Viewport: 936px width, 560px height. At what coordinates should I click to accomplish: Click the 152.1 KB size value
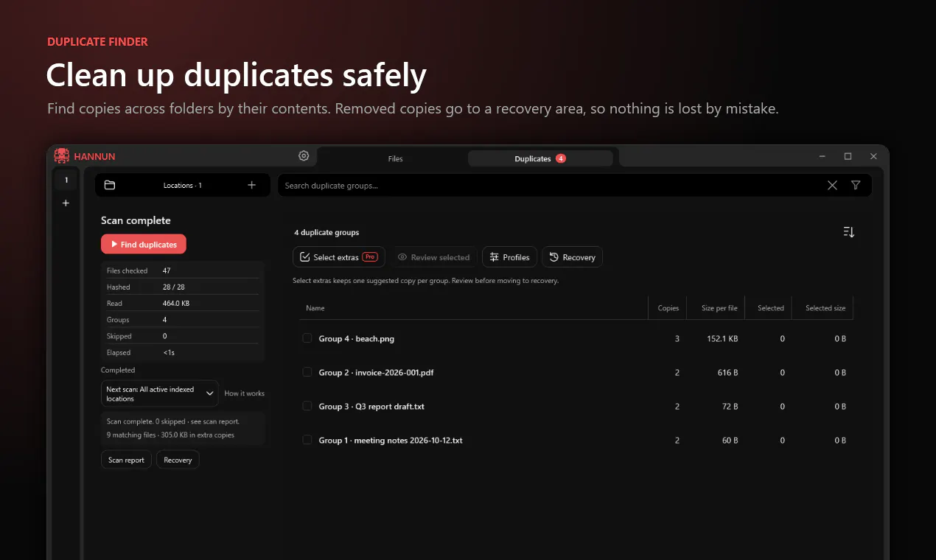(x=722, y=339)
